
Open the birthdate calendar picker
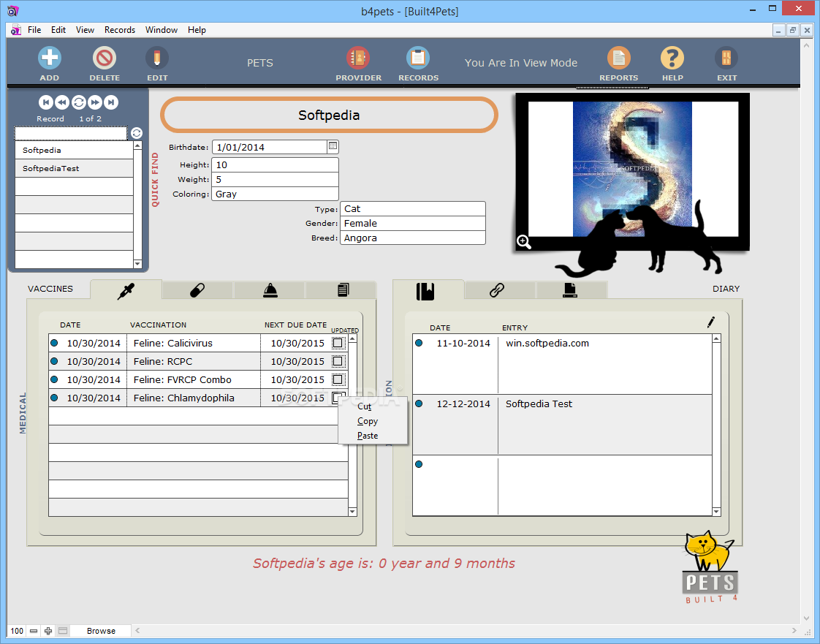[x=333, y=146]
